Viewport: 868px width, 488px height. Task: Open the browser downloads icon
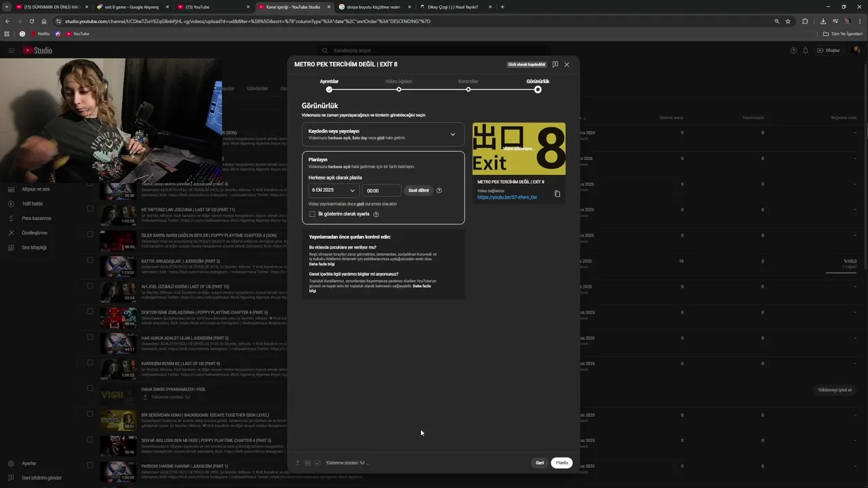tap(823, 21)
